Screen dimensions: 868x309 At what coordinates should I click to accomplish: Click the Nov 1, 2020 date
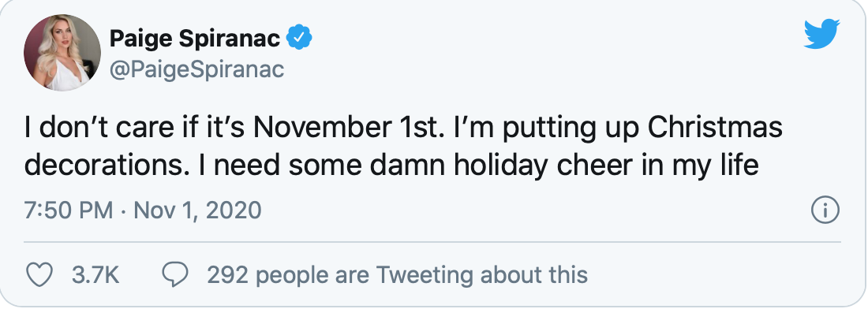coord(197,210)
